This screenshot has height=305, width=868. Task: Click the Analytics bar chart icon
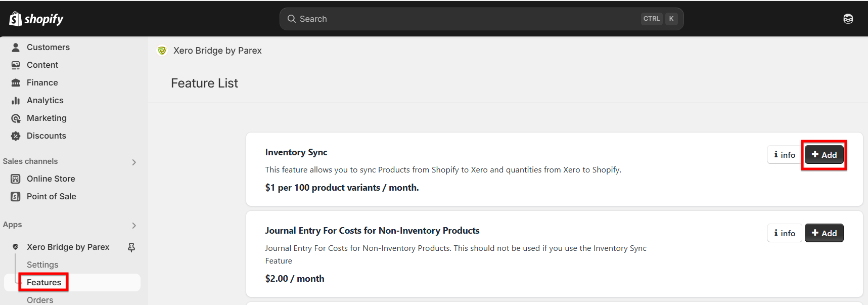coord(16,100)
